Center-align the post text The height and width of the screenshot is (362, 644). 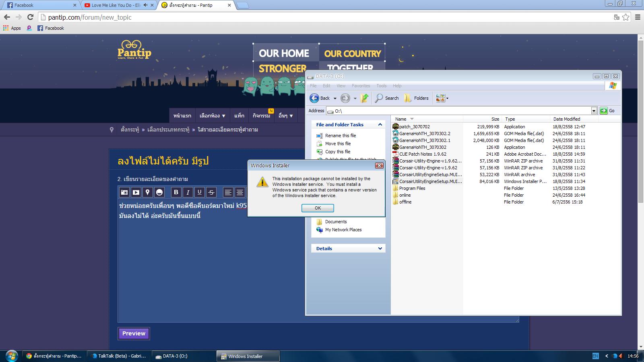(x=239, y=192)
